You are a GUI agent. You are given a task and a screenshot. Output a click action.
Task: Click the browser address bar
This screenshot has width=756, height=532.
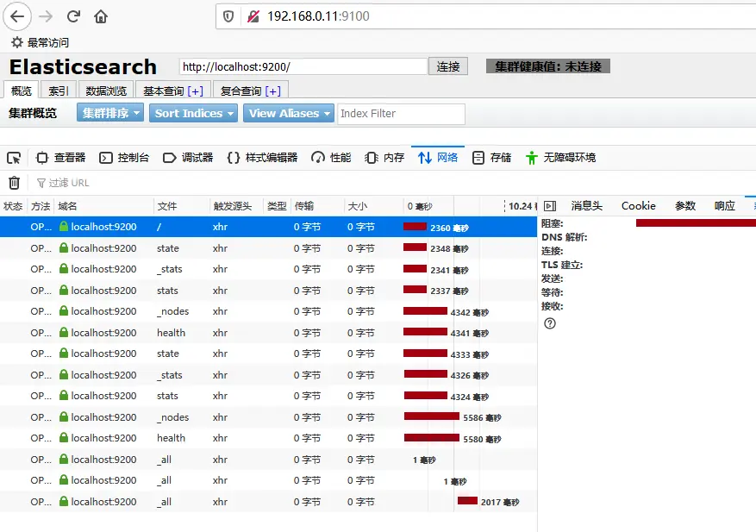[x=486, y=16]
